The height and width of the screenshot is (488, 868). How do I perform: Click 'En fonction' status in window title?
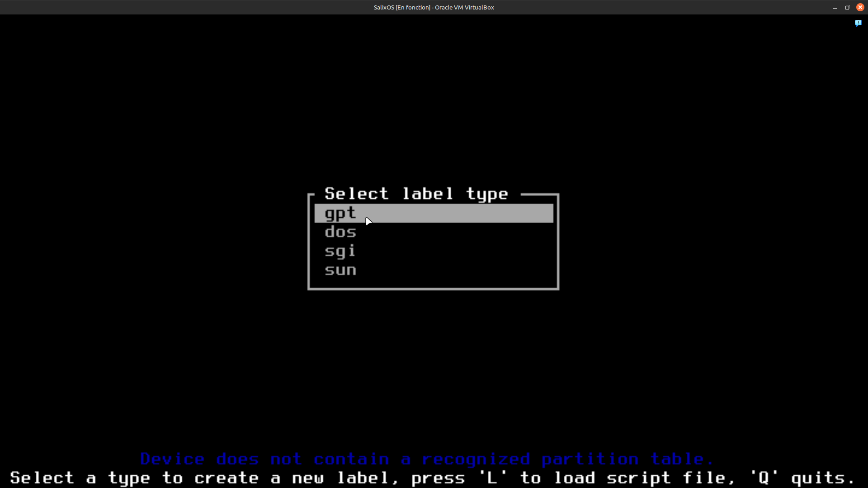tap(413, 8)
